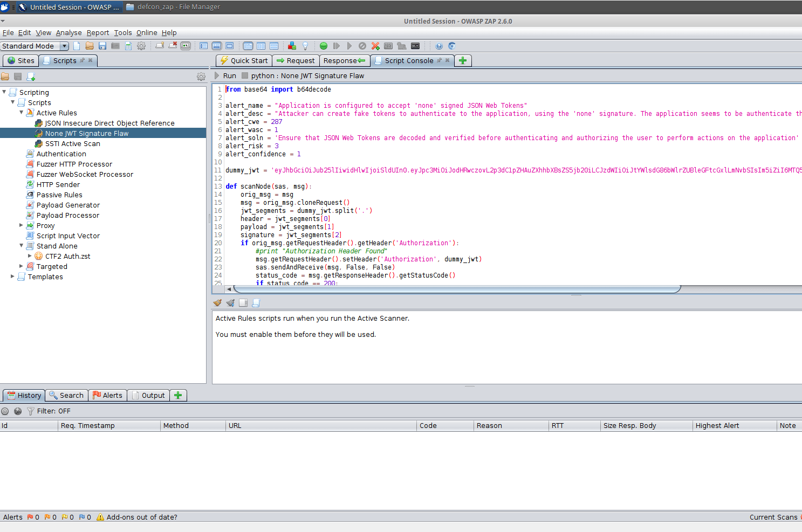Click the Show All Tabs icon
The image size is (802, 532).
160,46
